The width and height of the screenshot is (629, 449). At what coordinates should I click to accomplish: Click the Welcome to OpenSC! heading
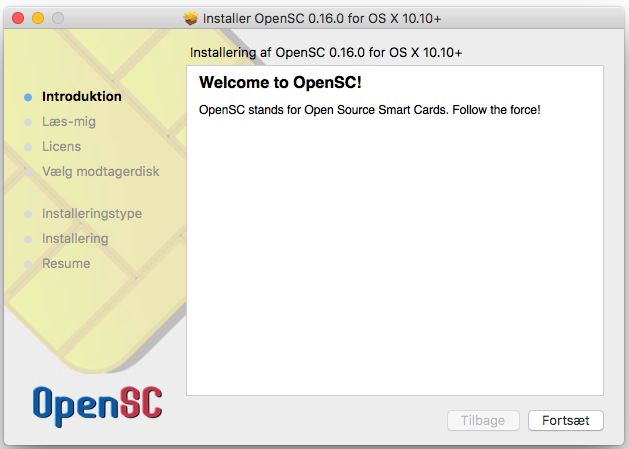point(280,83)
